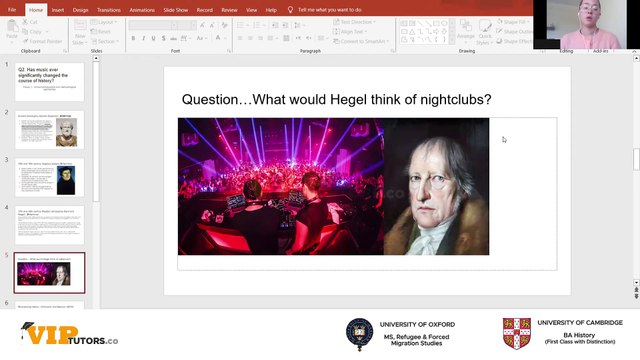The image size is (640, 360).
Task: Open the Align Text dropdown
Action: tap(350, 31)
